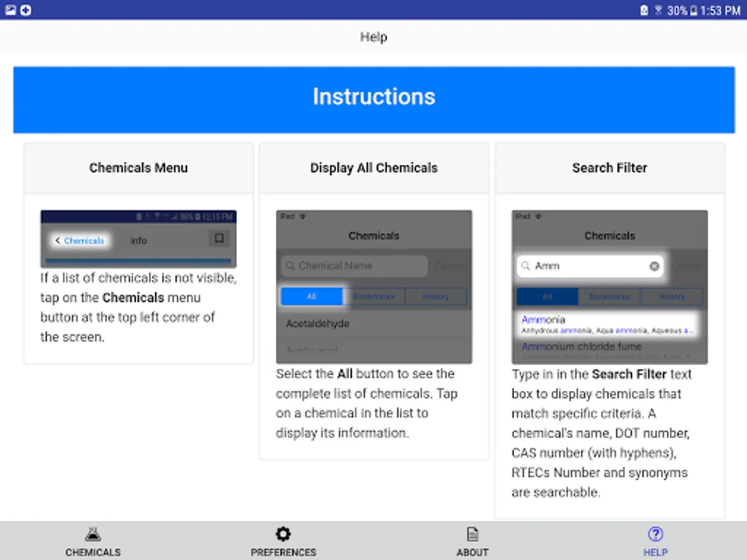Viewport: 747px width, 560px height.
Task: Click the Help page title
Action: pos(374,37)
